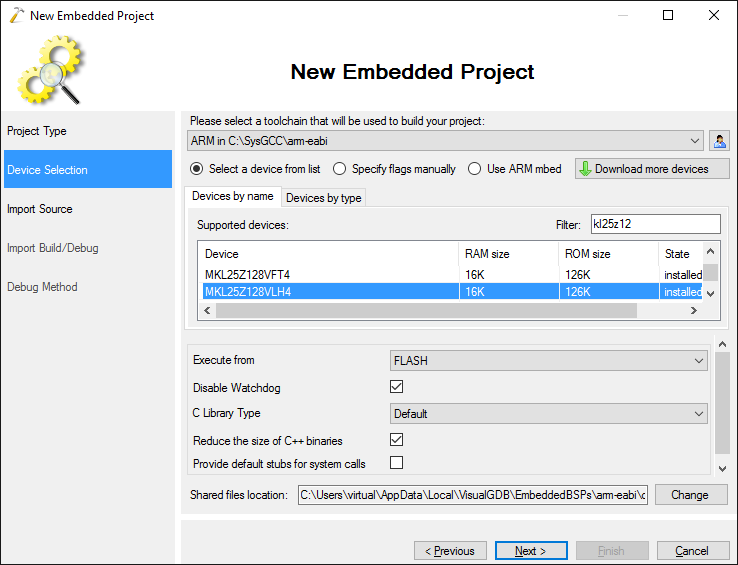Select the 'Select a device from list' option
Image resolution: width=738 pixels, height=565 pixels.
197,169
